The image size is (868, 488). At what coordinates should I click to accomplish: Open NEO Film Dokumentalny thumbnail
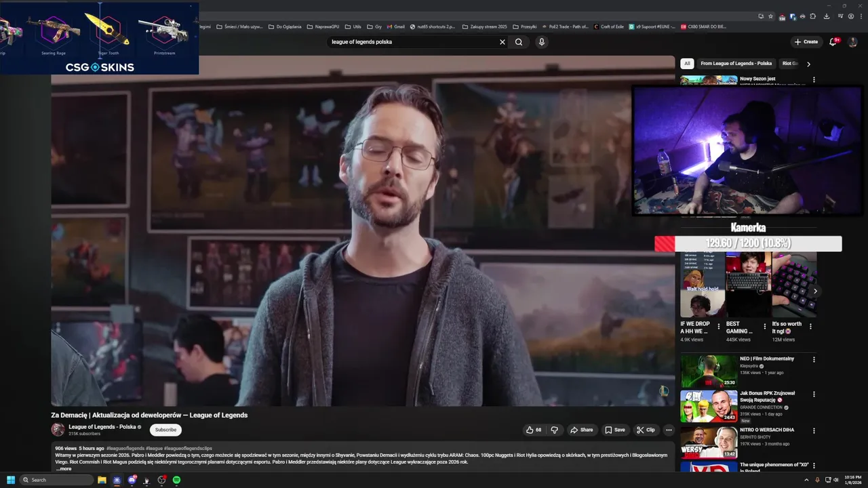point(709,371)
